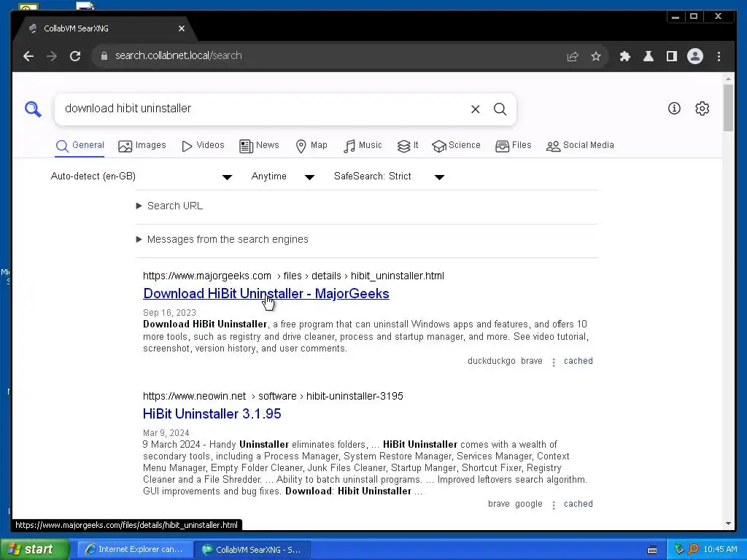Switch to the It tab
This screenshot has height=560, width=747.
408,146
